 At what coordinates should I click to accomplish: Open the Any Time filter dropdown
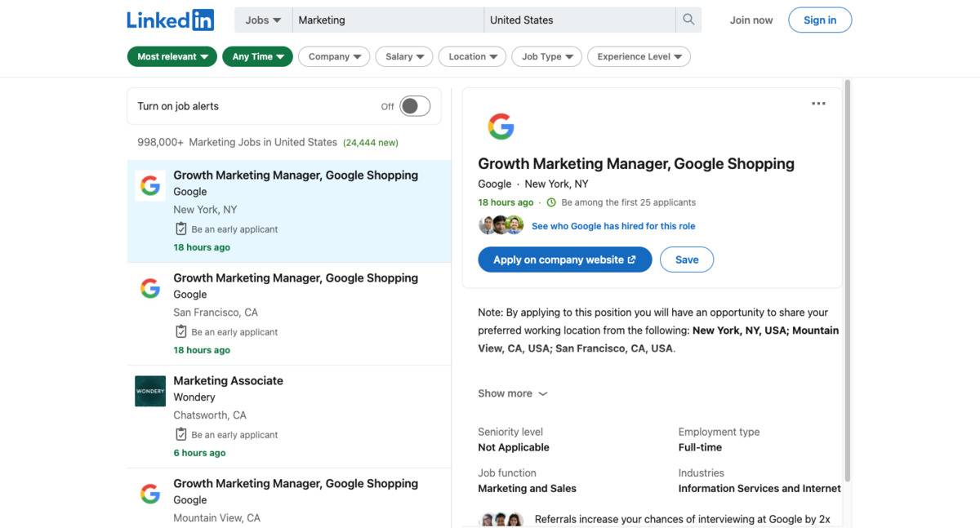pos(257,56)
